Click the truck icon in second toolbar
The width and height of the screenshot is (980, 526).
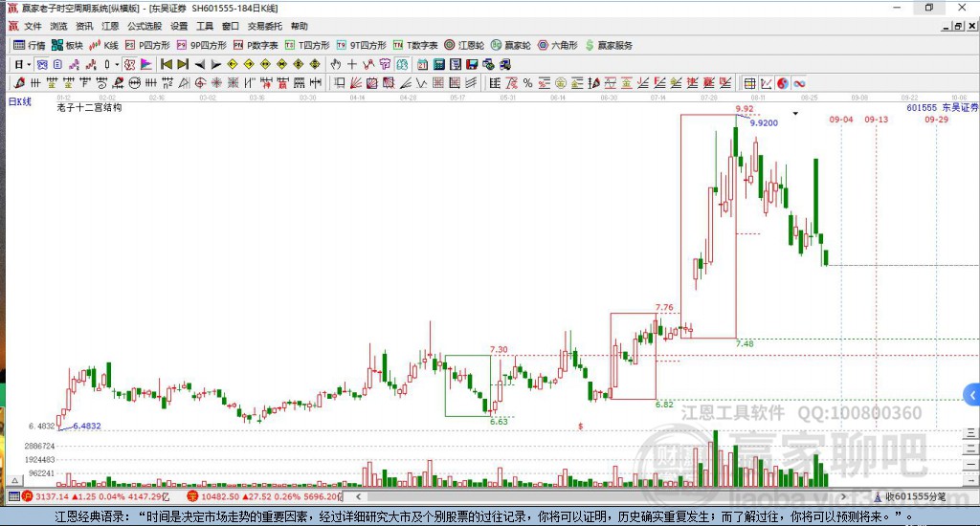pos(505,64)
